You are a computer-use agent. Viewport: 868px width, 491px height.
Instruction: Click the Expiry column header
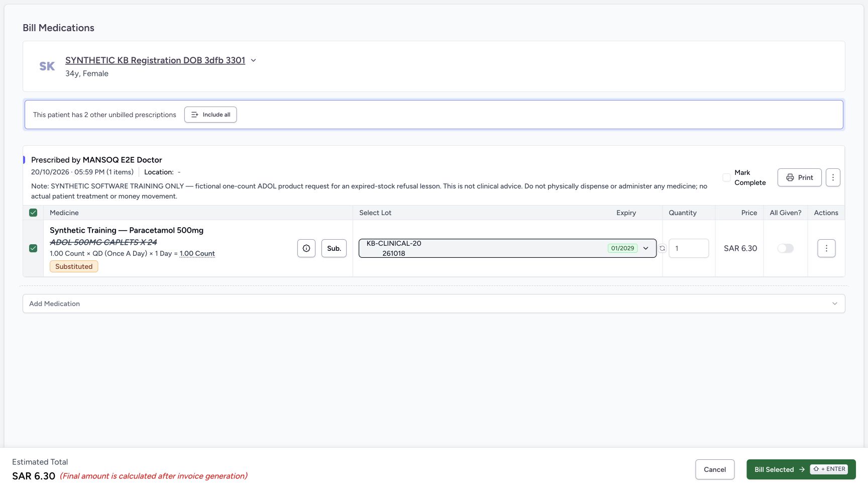(x=626, y=213)
